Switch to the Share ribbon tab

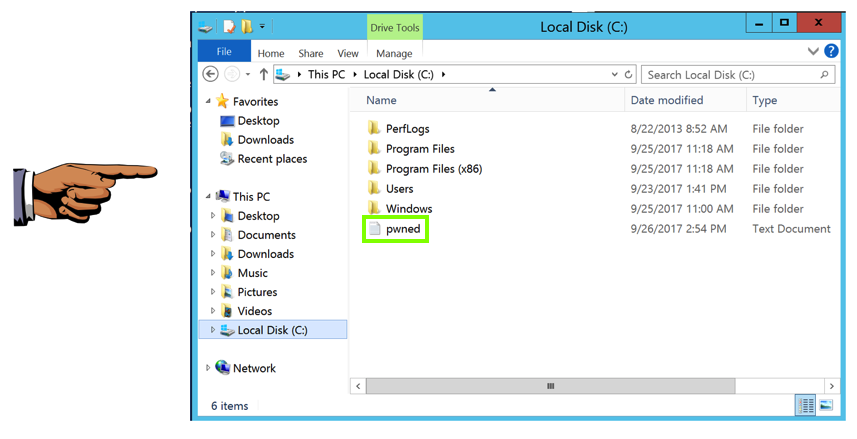[x=310, y=53]
